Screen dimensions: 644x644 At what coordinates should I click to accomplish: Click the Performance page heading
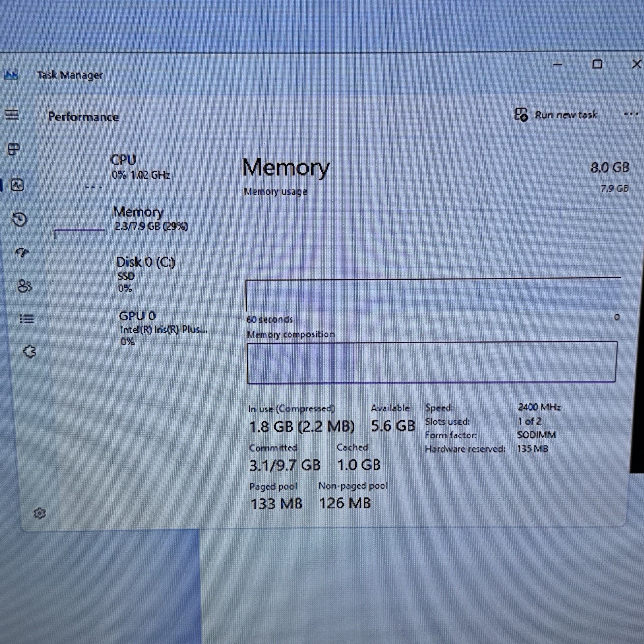click(83, 117)
